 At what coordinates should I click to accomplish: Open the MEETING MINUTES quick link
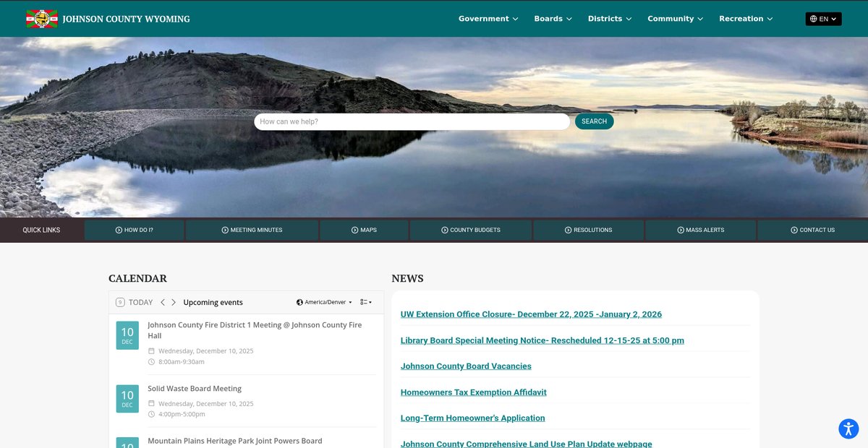coord(252,230)
